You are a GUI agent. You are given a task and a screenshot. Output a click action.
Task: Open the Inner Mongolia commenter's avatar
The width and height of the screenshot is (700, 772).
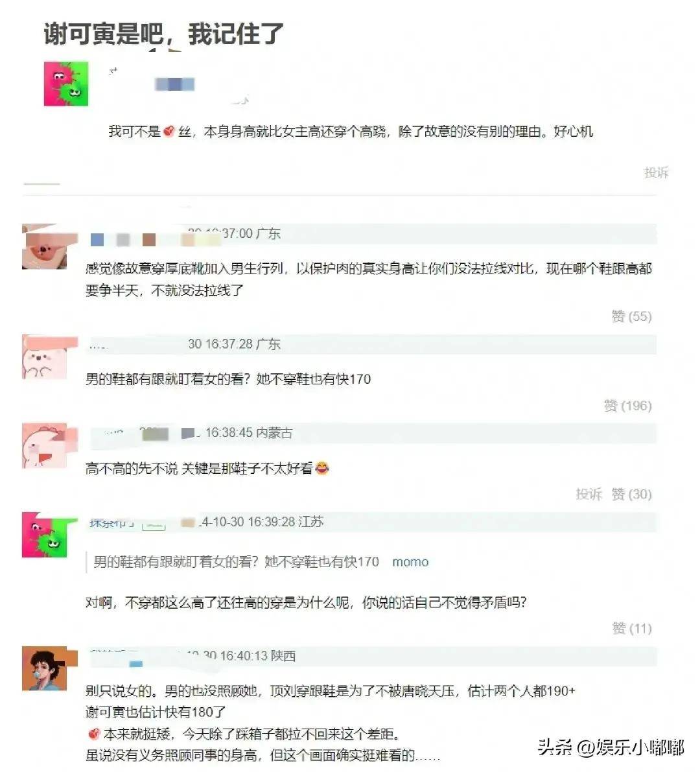click(44, 446)
